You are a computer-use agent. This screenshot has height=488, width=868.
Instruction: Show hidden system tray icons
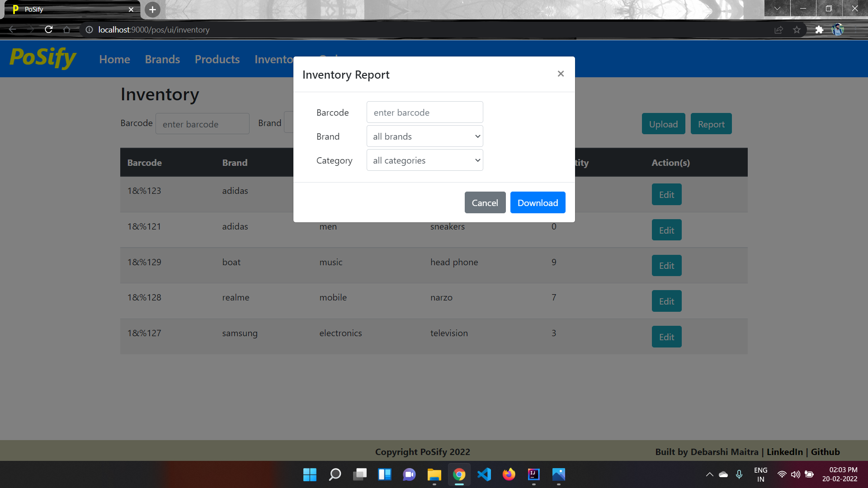pos(709,474)
